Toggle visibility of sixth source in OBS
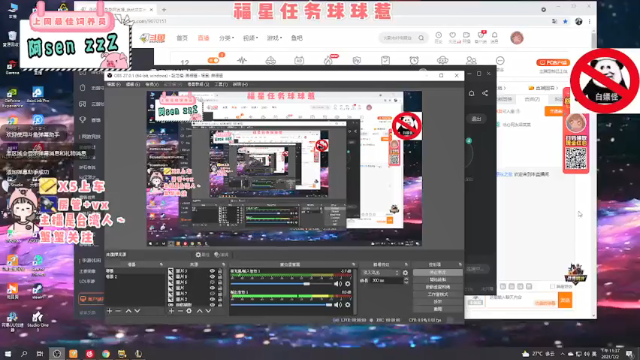The width and height of the screenshot is (640, 360). pyautogui.click(x=212, y=299)
